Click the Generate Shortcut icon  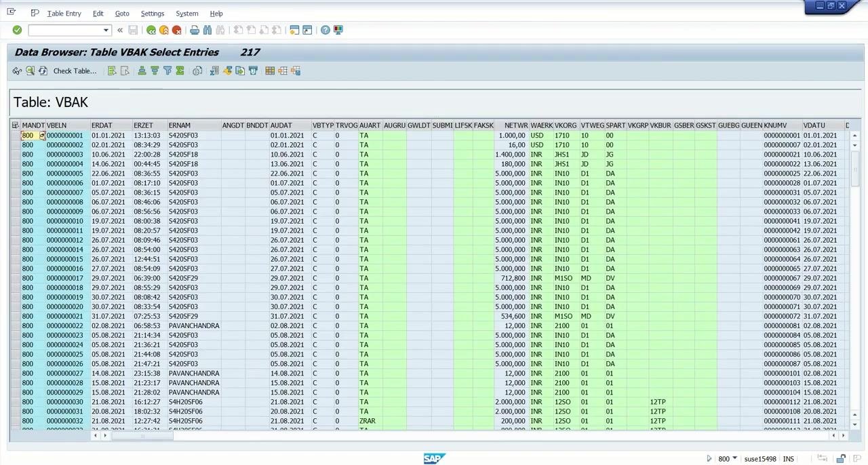click(307, 30)
